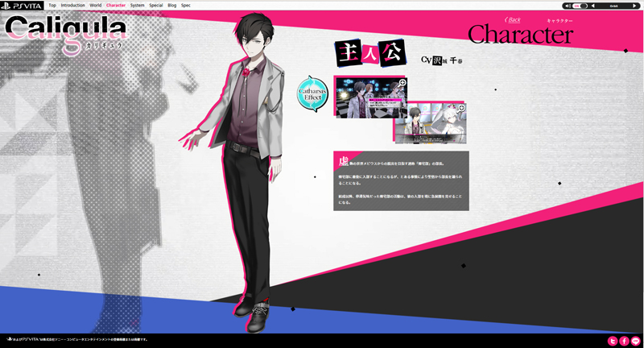
Task: Enlarge the first gameplay screenshot thumbnail
Action: 371,97
